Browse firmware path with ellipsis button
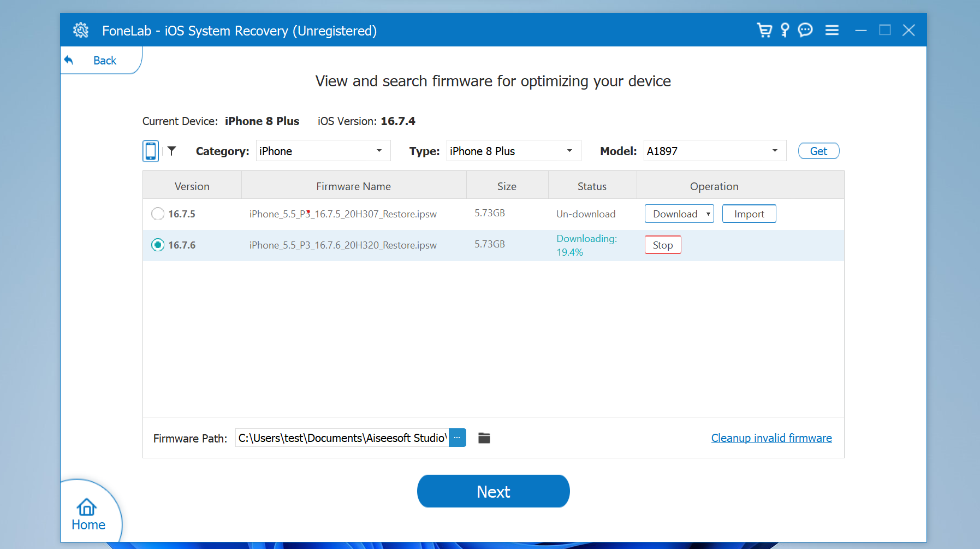The image size is (980, 549). 458,438
